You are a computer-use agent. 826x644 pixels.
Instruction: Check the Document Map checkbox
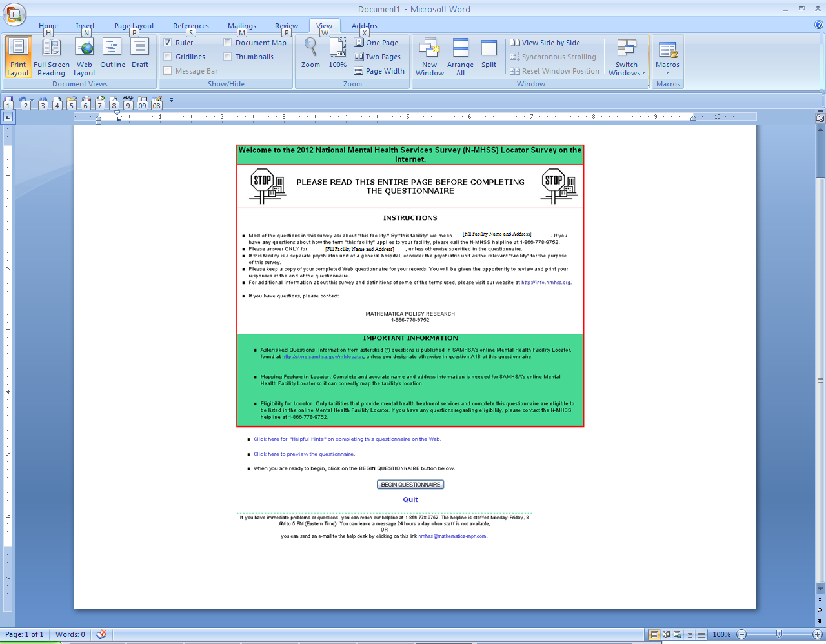point(228,43)
